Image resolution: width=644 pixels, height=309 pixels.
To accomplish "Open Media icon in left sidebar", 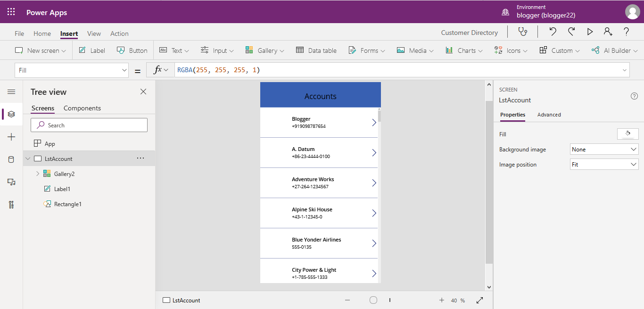I will pos(11,182).
